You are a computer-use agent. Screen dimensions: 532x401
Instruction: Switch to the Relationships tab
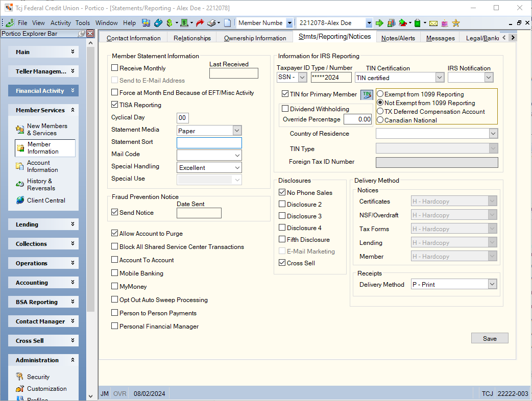point(192,38)
